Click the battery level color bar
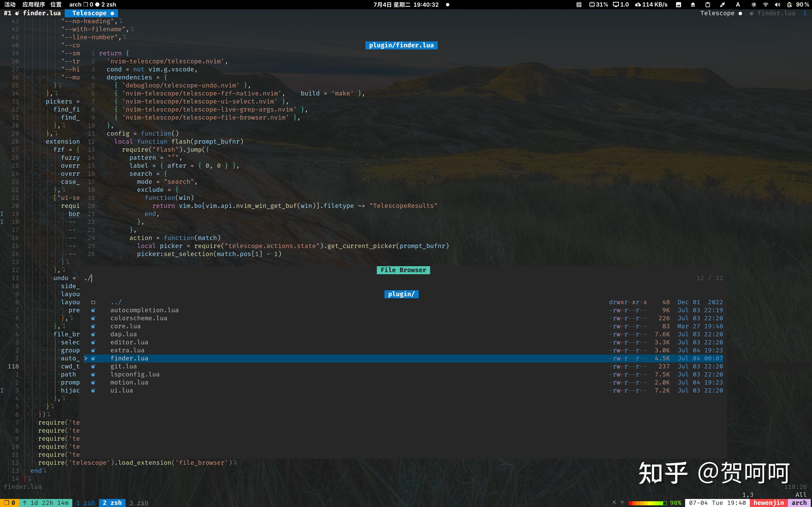 point(647,503)
